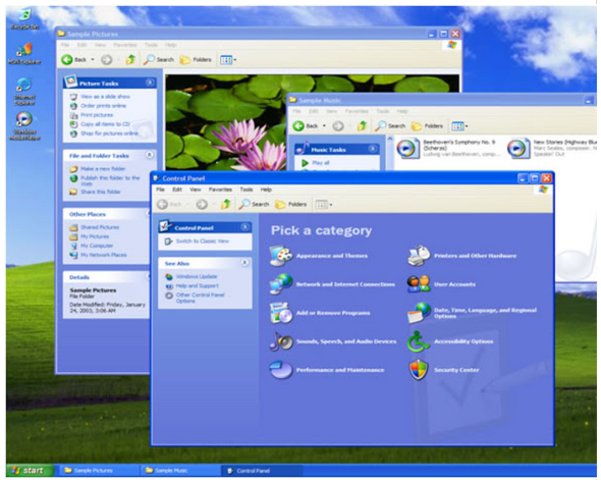Collapse the Picture Tasks section
The height and width of the screenshot is (480, 601).
pos(150,82)
